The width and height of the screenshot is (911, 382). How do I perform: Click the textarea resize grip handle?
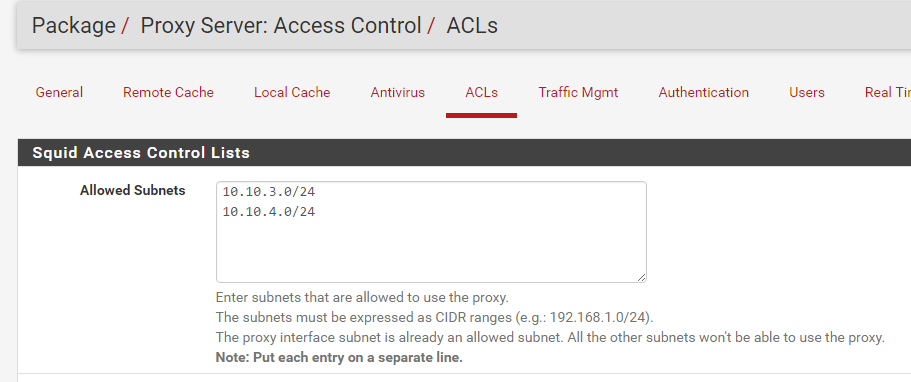pyautogui.click(x=641, y=277)
